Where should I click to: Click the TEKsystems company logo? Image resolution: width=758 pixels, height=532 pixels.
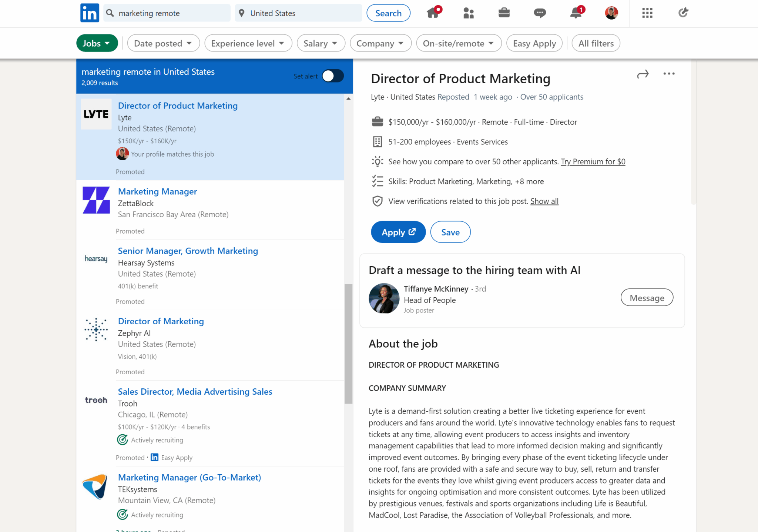coord(95,486)
